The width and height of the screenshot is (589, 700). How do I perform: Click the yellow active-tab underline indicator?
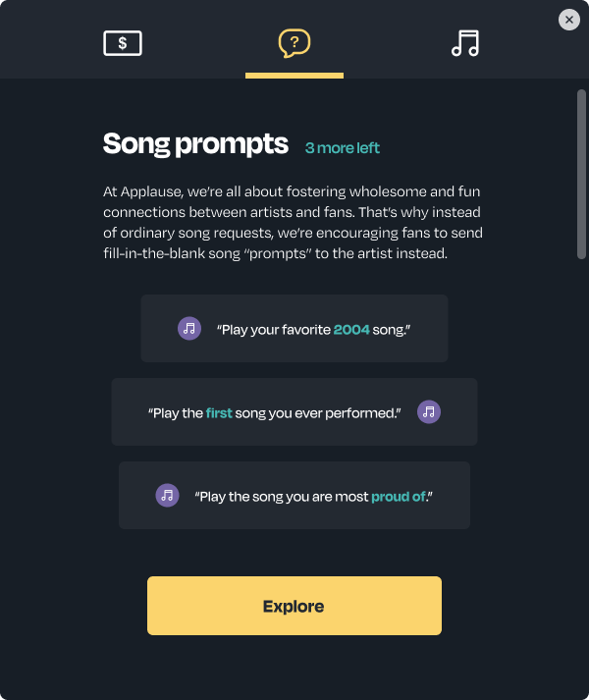[x=294, y=76]
